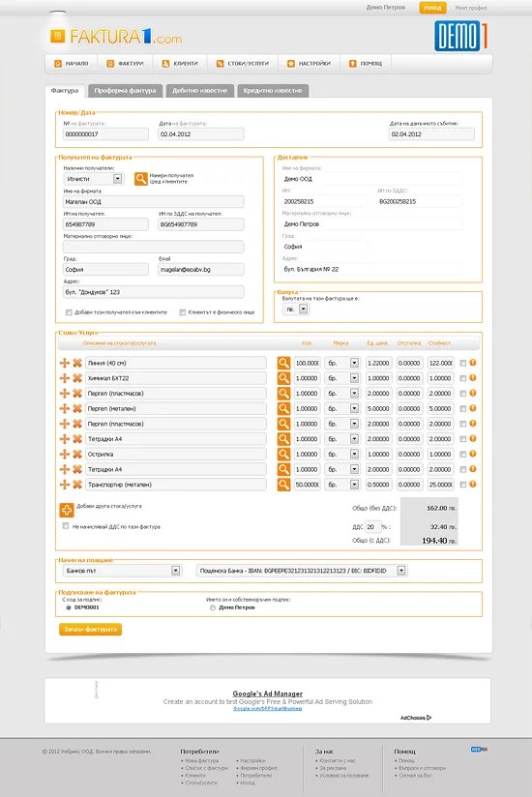532x797 pixels.
Task: Open КЛИЕНТИ menu item
Action: 180,64
